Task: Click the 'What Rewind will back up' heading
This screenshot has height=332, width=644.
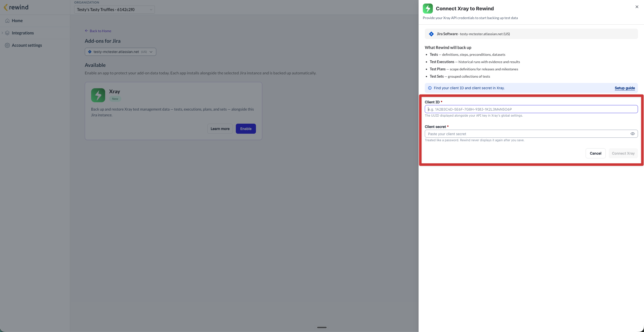Action: tap(448, 48)
